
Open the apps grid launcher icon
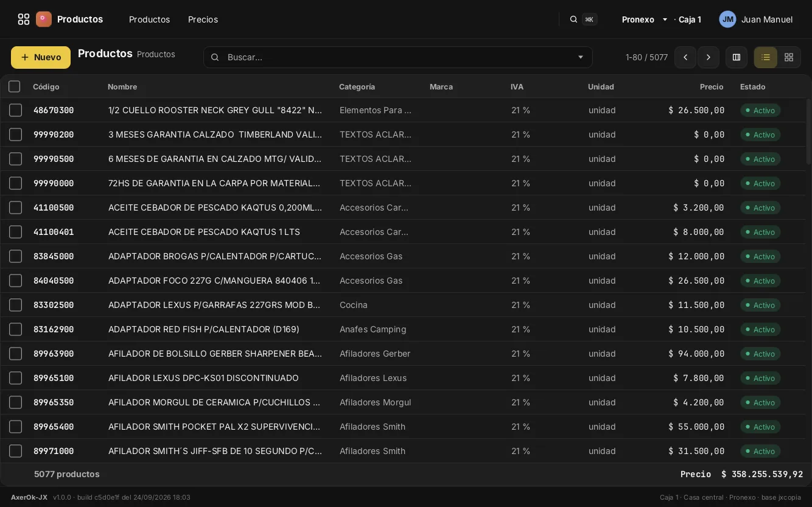pyautogui.click(x=24, y=19)
